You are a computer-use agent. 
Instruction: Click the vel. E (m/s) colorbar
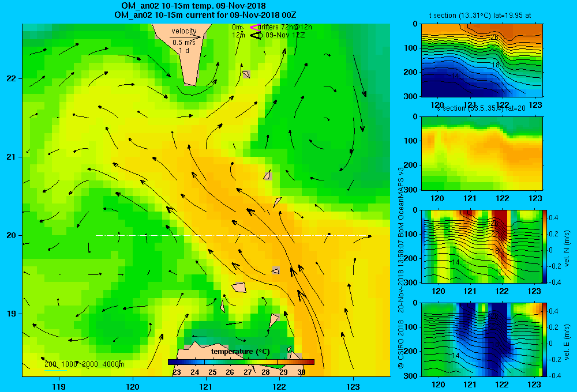point(545,340)
